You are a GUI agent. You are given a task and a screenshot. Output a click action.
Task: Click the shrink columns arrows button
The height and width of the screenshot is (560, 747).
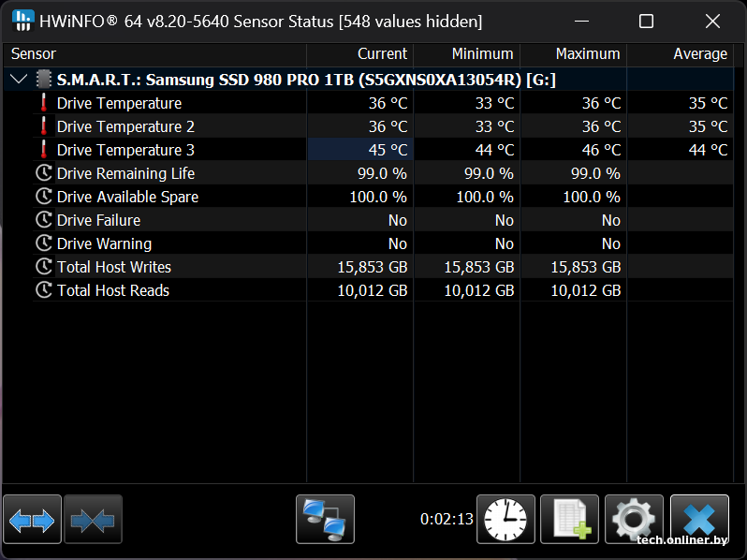coord(93,520)
